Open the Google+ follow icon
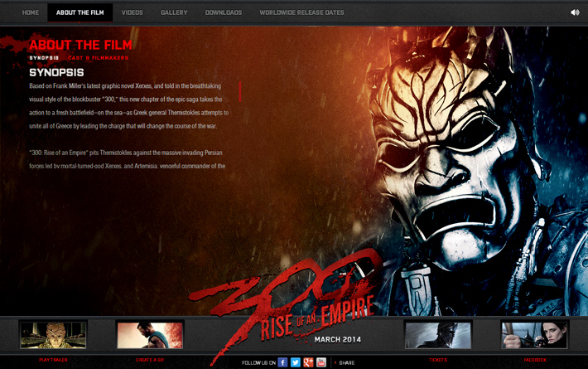Image resolution: width=588 pixels, height=369 pixels. pyautogui.click(x=308, y=362)
